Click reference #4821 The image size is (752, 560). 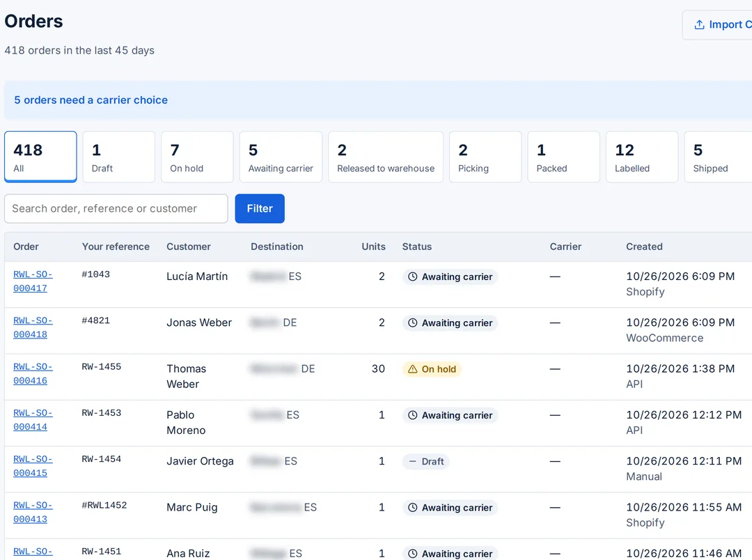[x=95, y=320]
